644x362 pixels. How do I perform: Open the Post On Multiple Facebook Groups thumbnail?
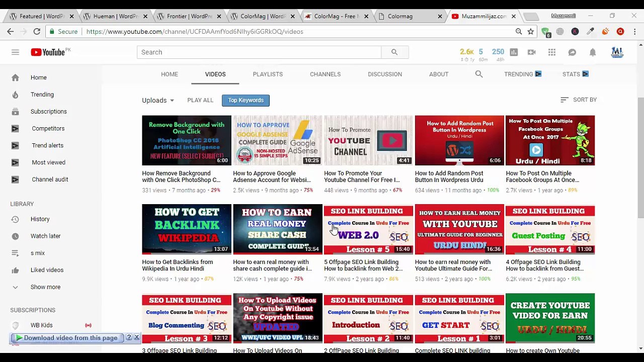click(550, 140)
